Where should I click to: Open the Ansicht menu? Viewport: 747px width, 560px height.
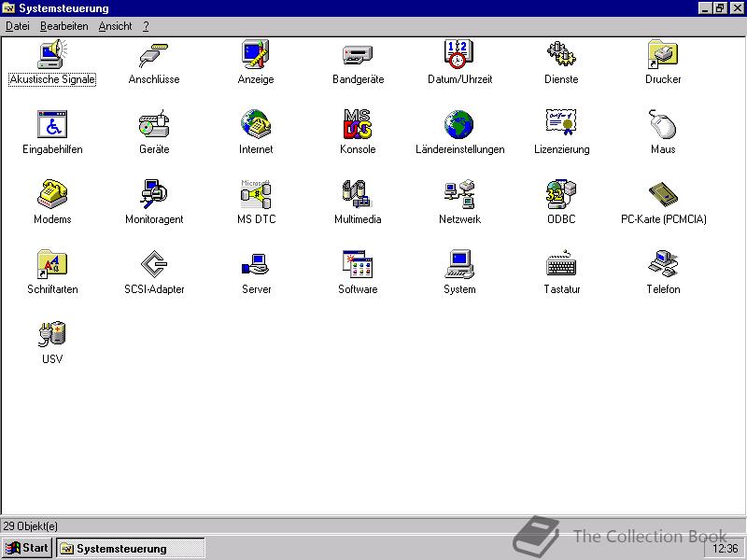pos(115,26)
